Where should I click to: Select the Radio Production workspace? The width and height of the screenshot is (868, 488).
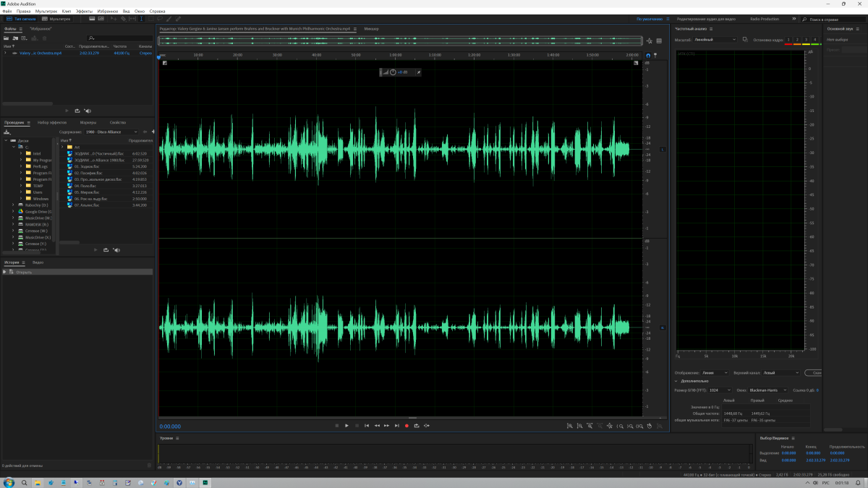[765, 19]
